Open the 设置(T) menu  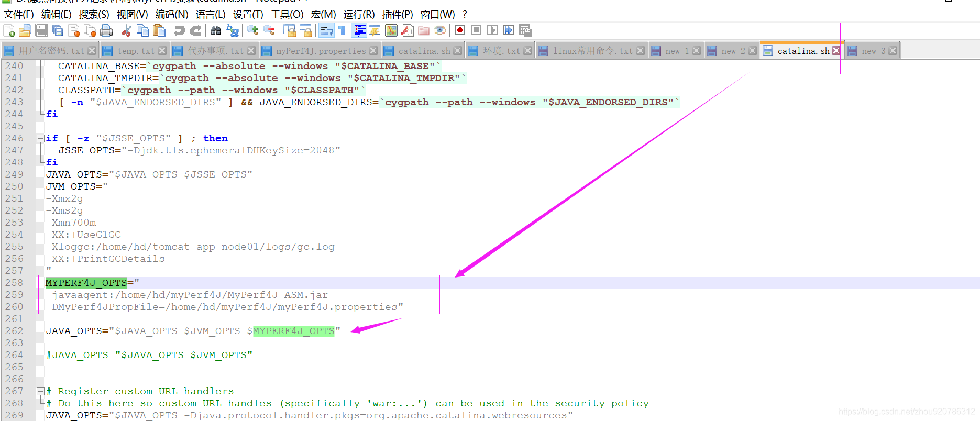[x=248, y=14]
